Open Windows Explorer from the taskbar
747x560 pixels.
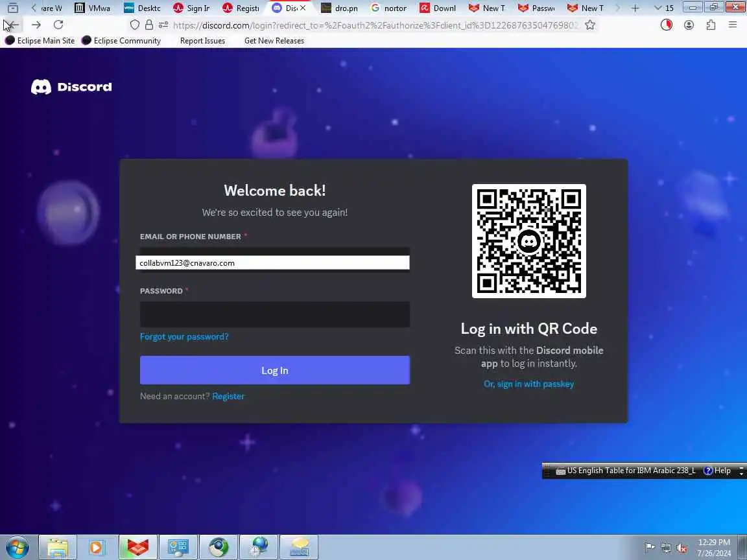58,548
